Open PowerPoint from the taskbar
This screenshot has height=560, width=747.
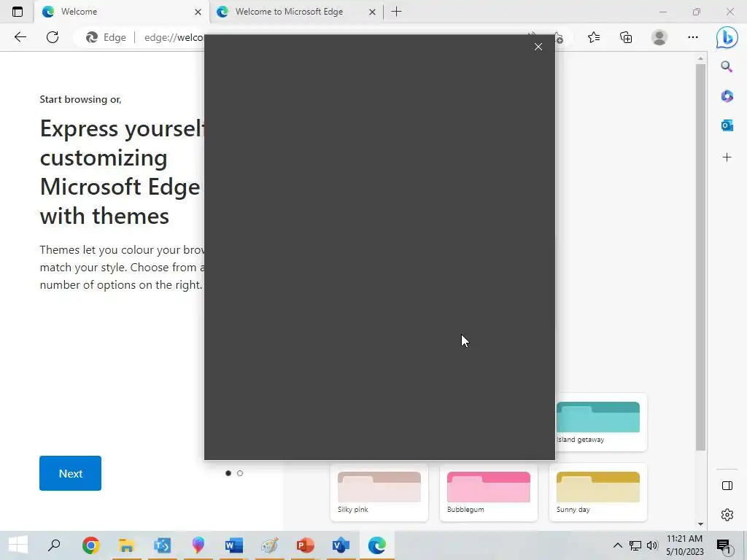(305, 545)
